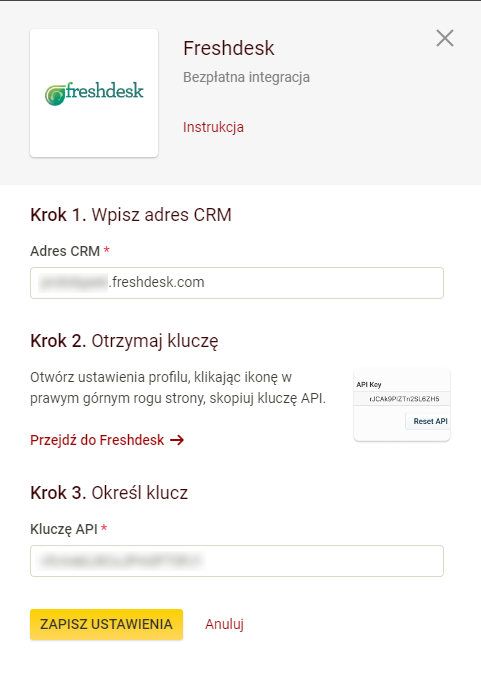Click the API Key preview thumbnail
The width and height of the screenshot is (481, 682).
point(402,405)
